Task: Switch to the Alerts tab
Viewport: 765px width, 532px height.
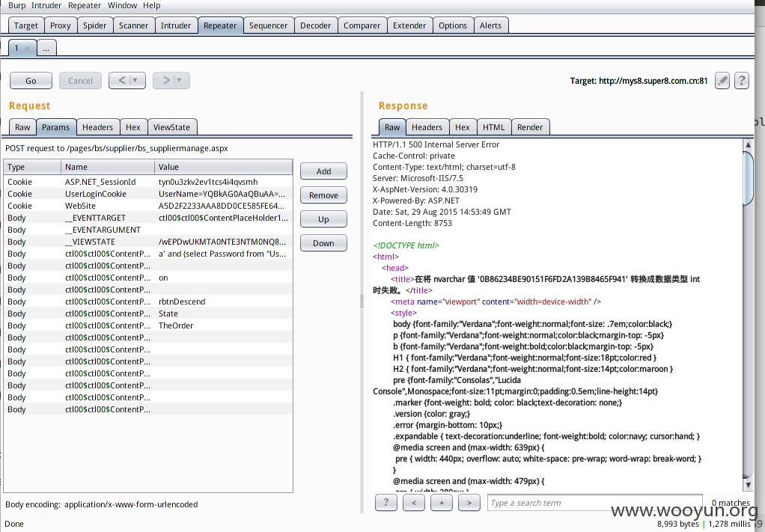Action: (x=490, y=25)
